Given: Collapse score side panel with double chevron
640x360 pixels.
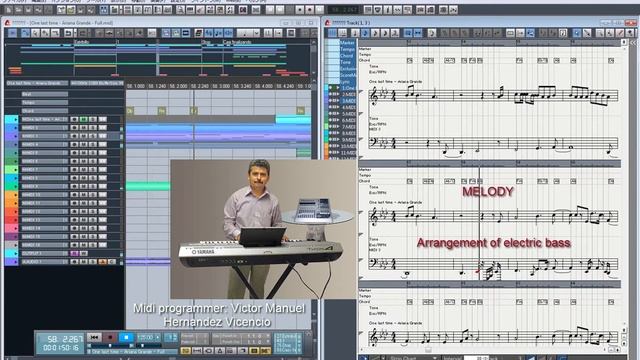Looking at the screenshot, I should point(633,42).
